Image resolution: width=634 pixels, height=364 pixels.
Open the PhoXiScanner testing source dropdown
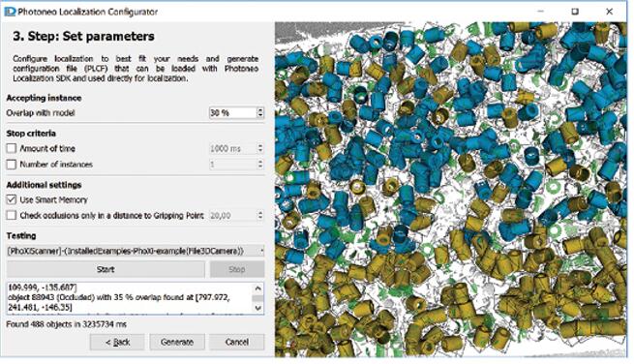click(x=136, y=251)
